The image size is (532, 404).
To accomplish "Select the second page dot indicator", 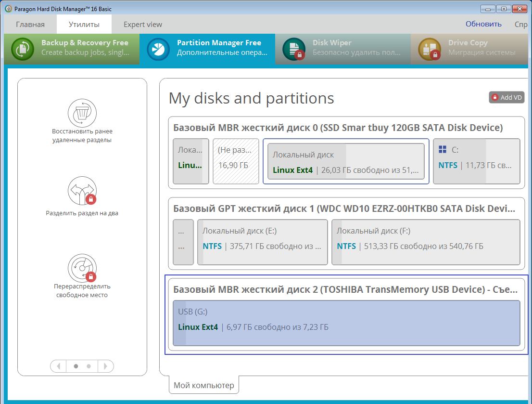I will click(x=89, y=366).
